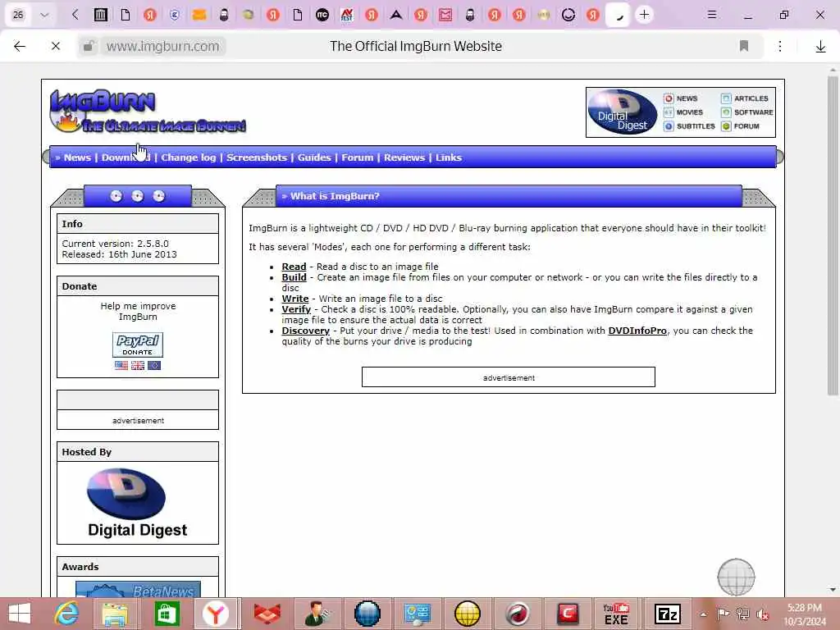Open Yandex Browser taskbar icon

[216, 614]
